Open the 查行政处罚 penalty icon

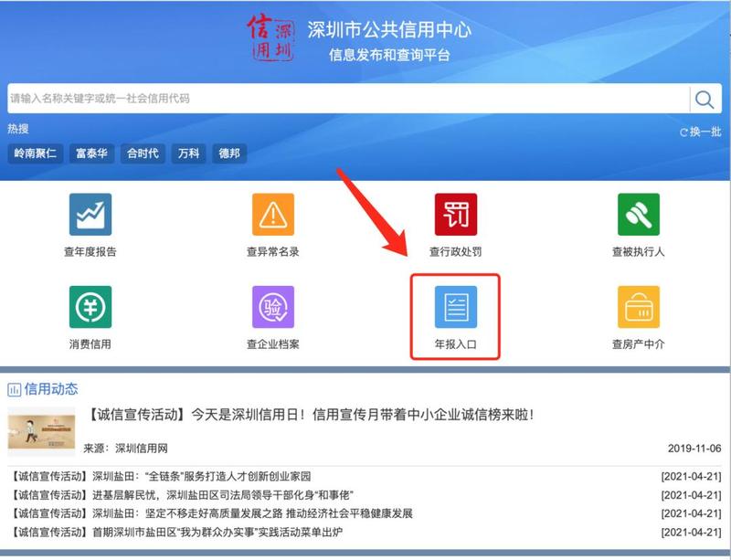pos(455,216)
